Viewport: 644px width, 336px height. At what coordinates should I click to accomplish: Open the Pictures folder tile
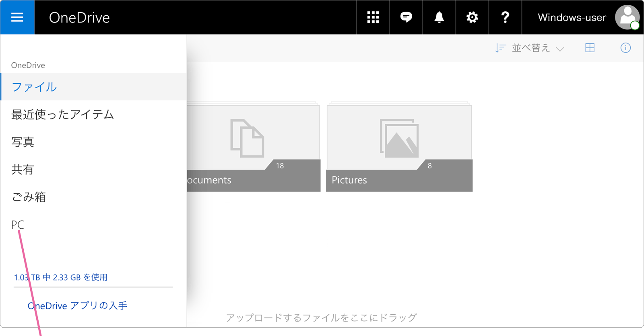[399, 146]
